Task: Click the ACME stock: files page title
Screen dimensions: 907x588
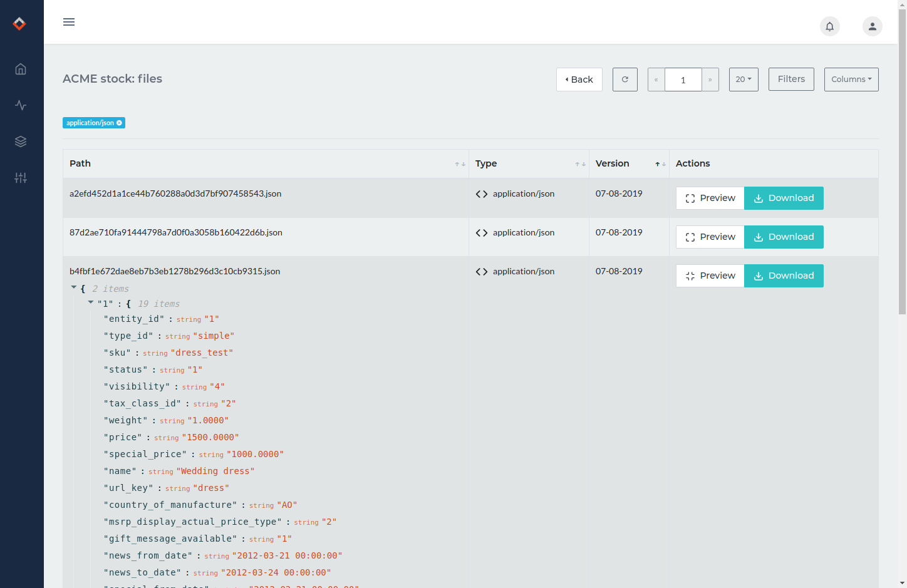Action: click(x=113, y=79)
